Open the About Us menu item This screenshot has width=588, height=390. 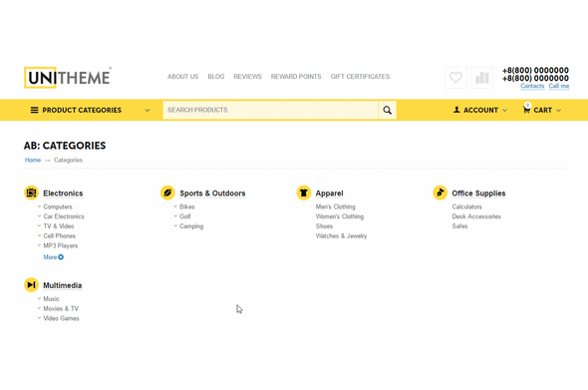183,77
